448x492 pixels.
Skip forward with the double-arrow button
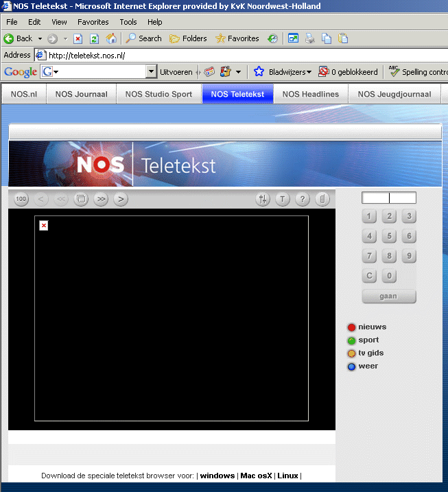coord(101,199)
